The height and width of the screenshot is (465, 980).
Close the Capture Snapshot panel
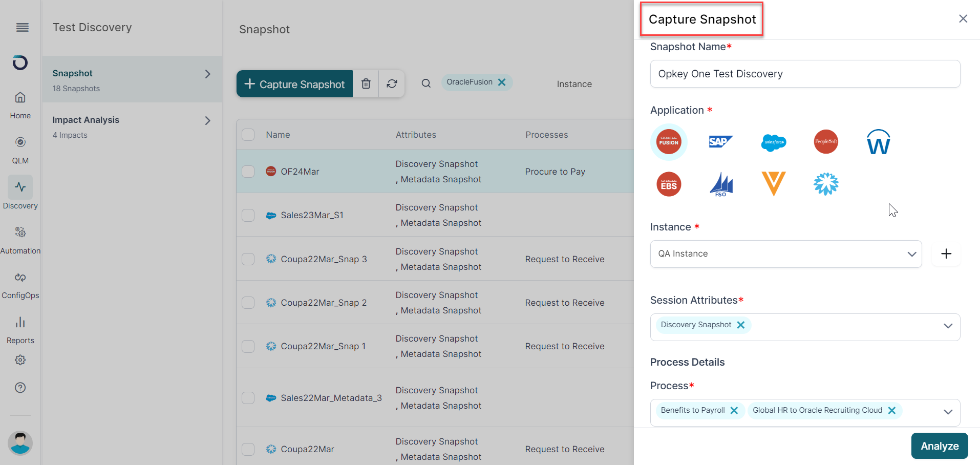pos(963,19)
